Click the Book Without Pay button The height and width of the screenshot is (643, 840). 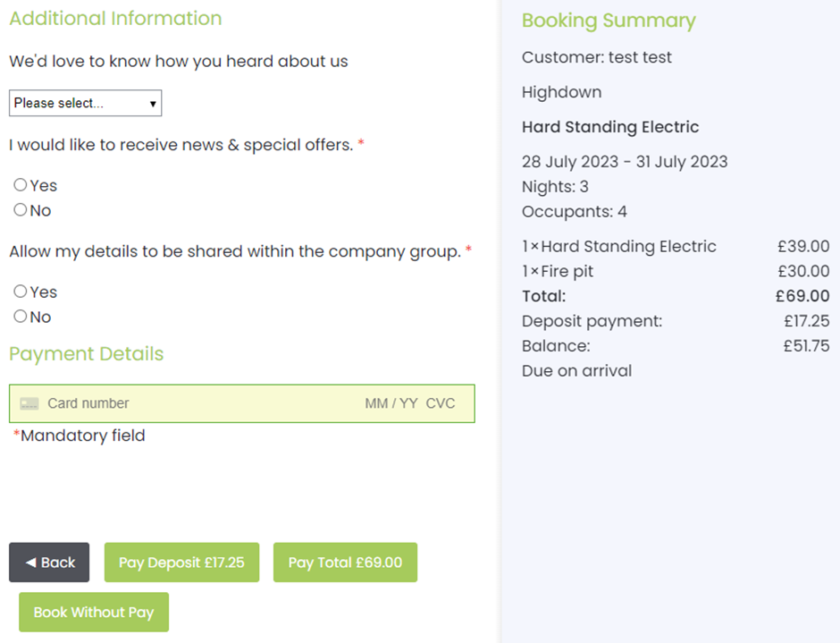point(94,613)
